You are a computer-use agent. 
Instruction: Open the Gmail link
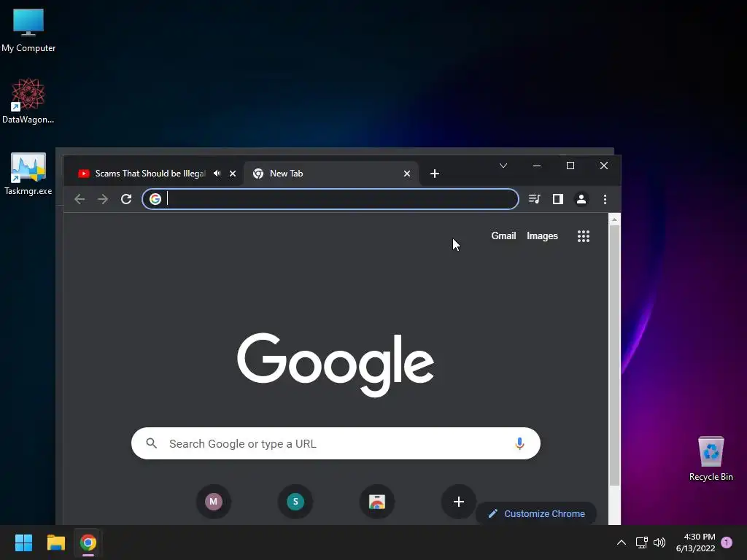503,236
